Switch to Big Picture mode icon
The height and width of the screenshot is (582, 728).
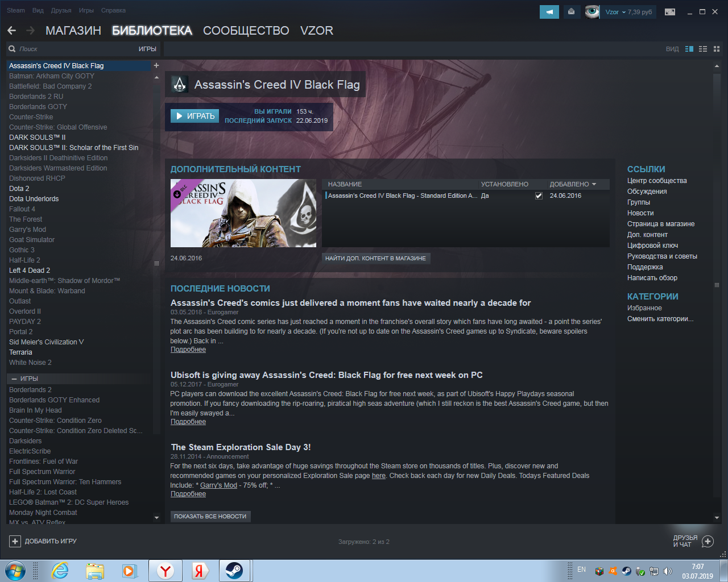[x=670, y=12]
